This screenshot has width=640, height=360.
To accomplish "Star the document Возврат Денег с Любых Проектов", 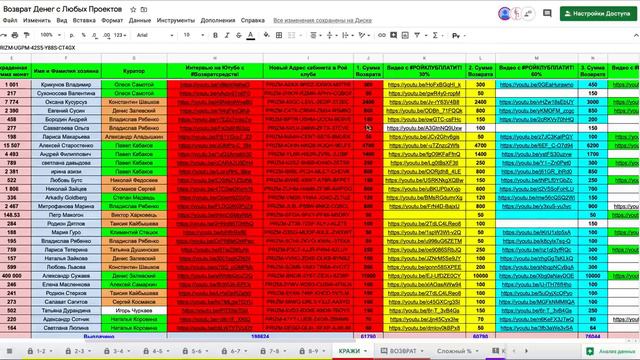I will click(x=133, y=9).
